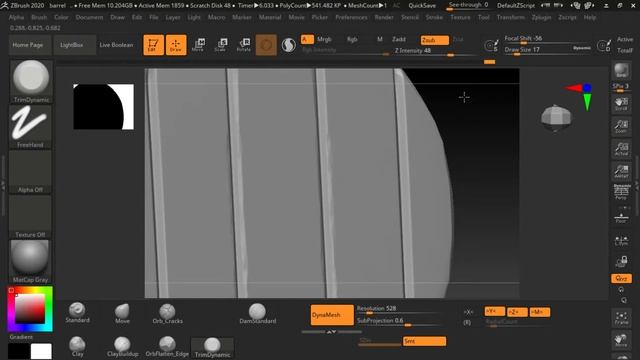The image size is (640, 360).
Task: Toggle Dynamic draw size button
Action: [x=582, y=48]
